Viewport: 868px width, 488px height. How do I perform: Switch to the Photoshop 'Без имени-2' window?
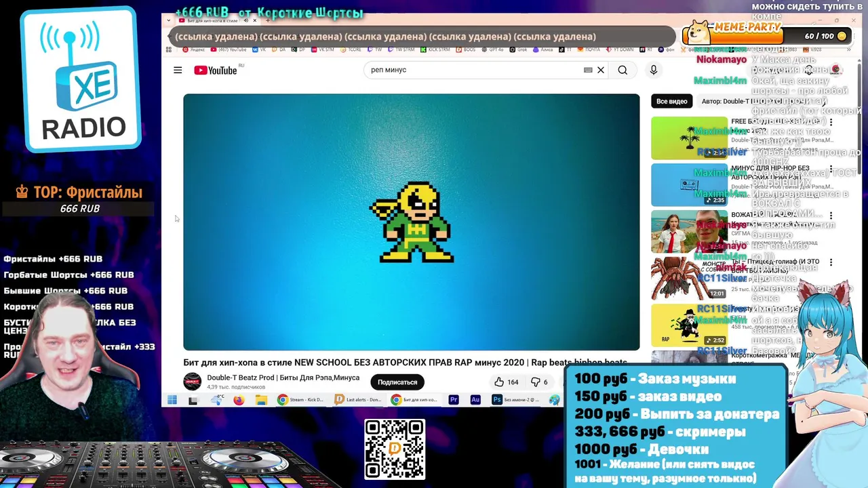[x=517, y=400]
